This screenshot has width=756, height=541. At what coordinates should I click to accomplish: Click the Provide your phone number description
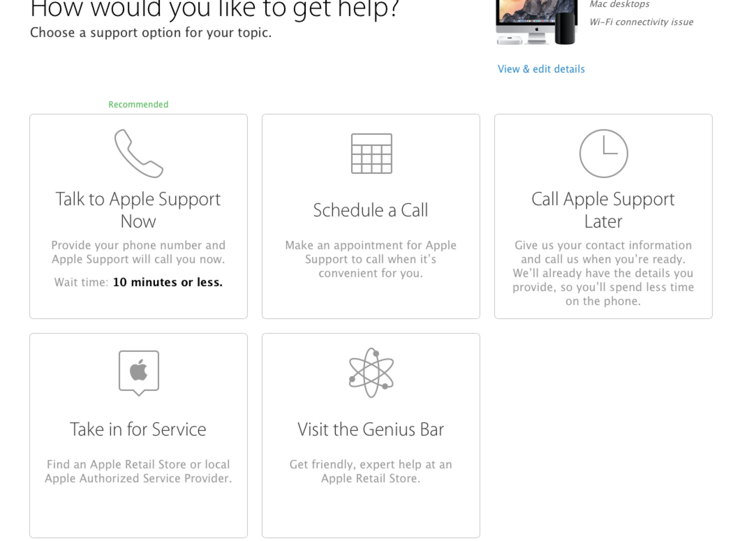(138, 252)
